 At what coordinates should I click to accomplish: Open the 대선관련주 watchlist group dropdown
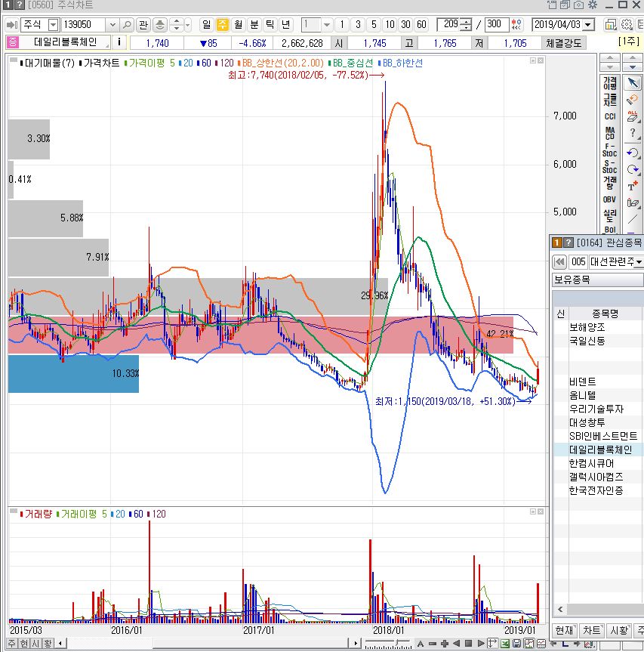click(639, 262)
